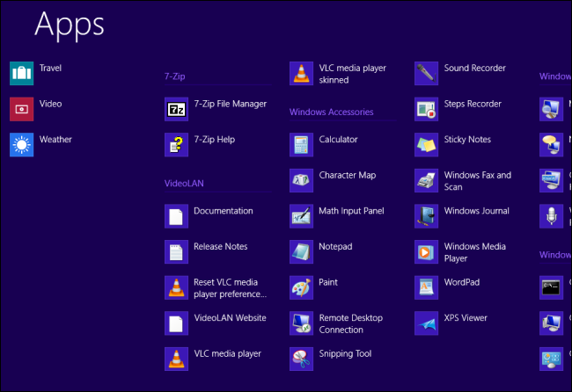Open the Weather sun icon

pyautogui.click(x=21, y=145)
